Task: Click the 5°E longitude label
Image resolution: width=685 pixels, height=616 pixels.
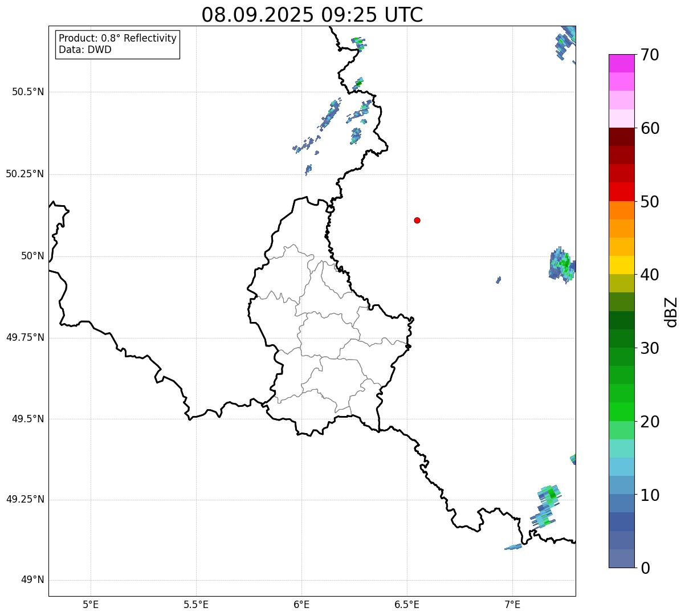Action: pos(91,604)
